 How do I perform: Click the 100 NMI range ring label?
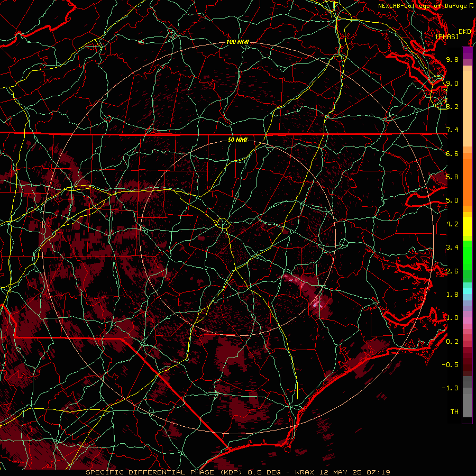(237, 42)
